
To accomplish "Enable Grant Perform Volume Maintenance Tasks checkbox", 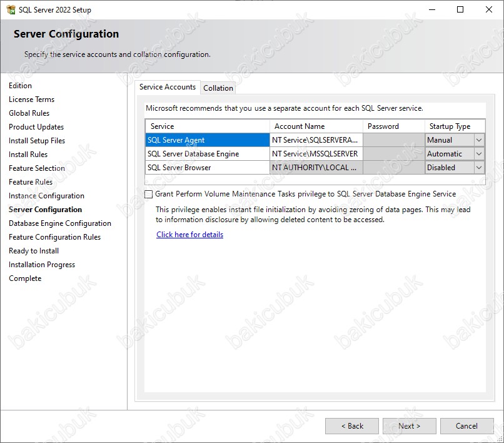I will coord(149,195).
